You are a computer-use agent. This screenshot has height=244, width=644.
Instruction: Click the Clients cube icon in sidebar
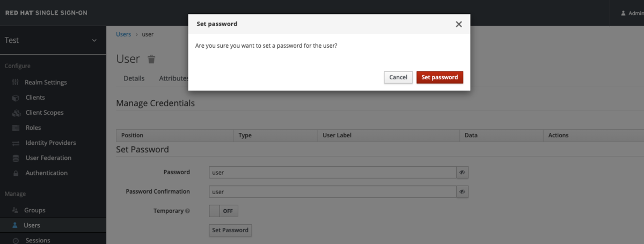[15, 98]
